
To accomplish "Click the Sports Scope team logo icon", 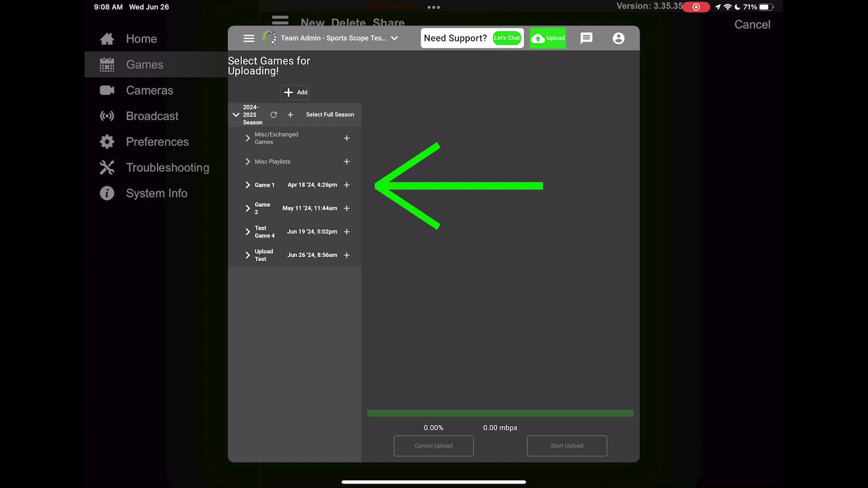I will tap(270, 38).
